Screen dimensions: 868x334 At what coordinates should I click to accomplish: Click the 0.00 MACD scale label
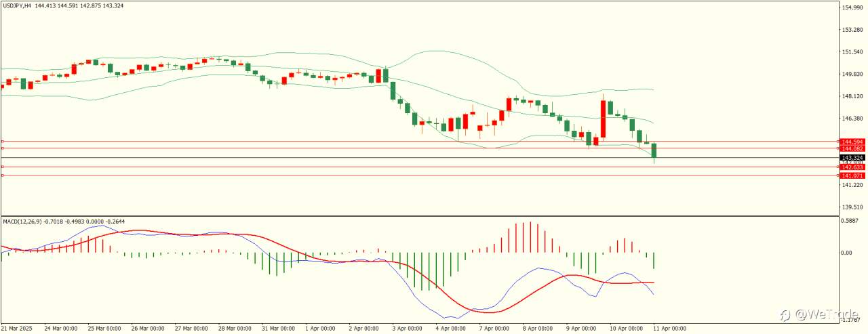click(846, 253)
